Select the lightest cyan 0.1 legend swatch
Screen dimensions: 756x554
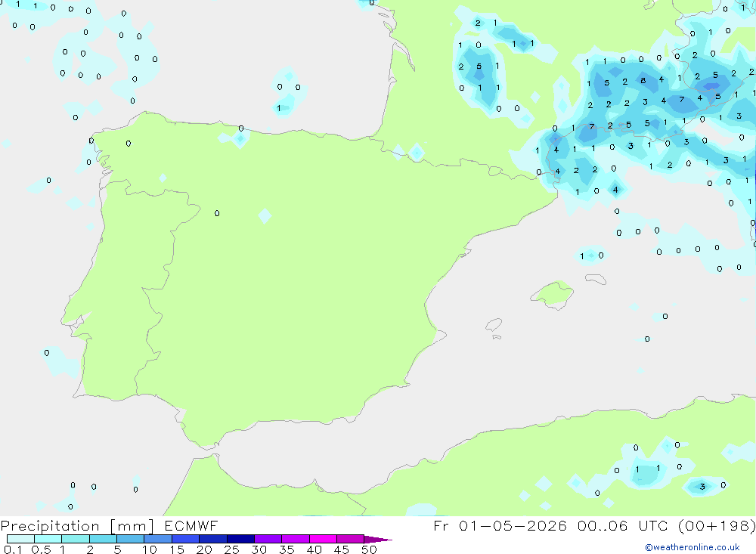20,539
